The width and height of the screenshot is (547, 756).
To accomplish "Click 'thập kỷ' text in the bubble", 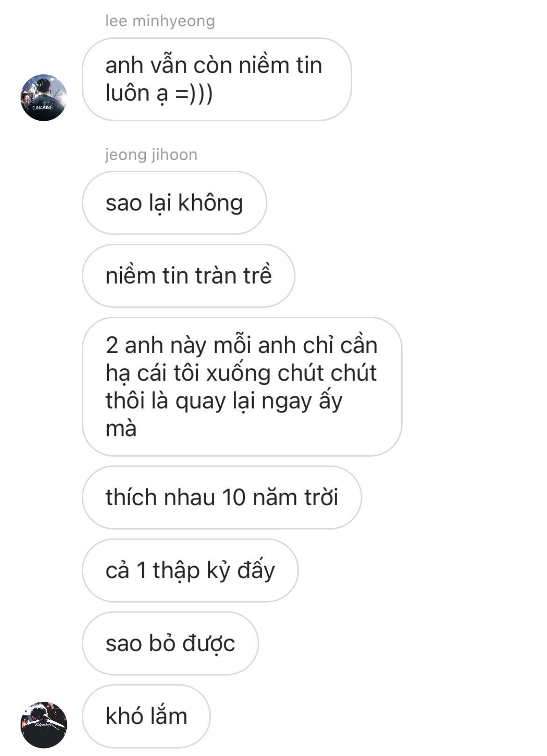I will [x=191, y=571].
